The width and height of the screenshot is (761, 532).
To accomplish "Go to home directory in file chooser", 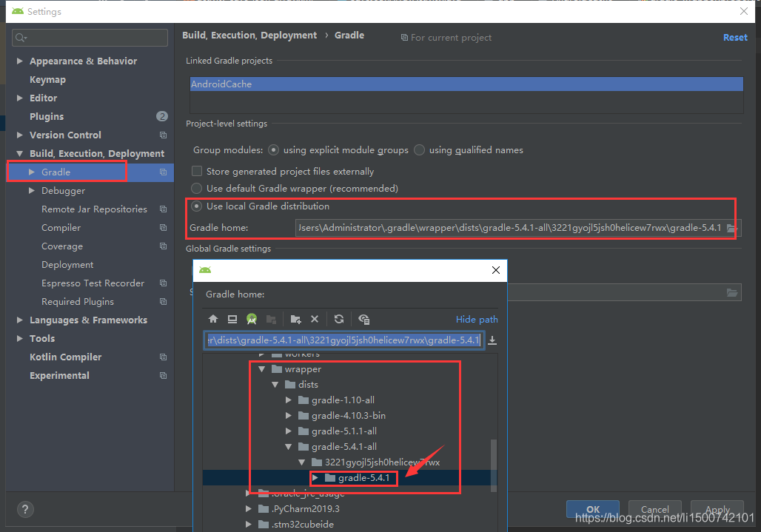I will pos(213,319).
